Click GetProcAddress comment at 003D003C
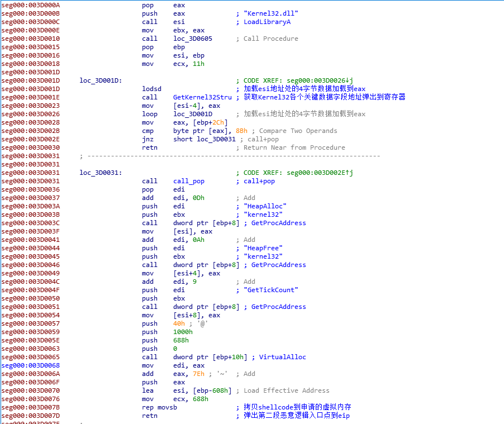 pyautogui.click(x=278, y=223)
